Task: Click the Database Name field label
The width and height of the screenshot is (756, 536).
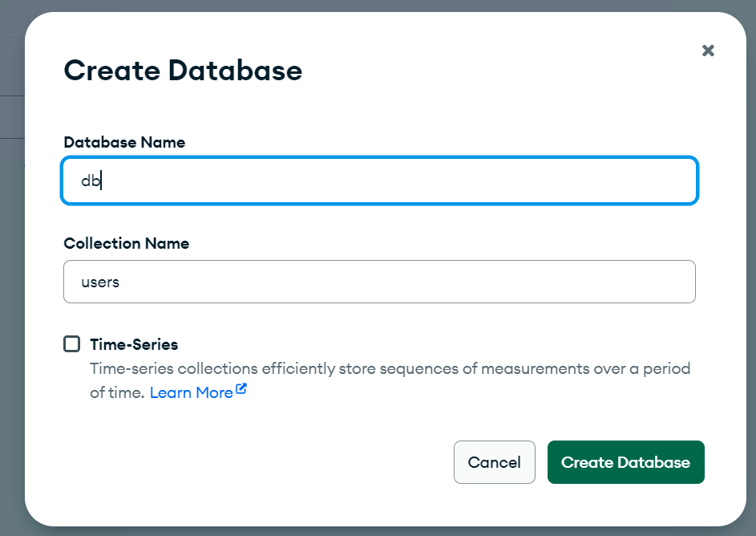Action: tap(124, 142)
